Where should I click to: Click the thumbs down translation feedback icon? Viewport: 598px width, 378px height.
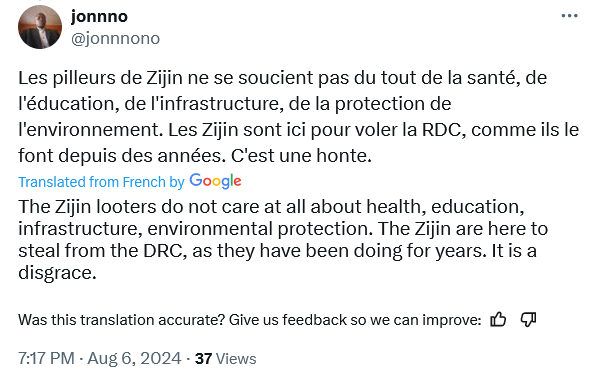point(528,319)
